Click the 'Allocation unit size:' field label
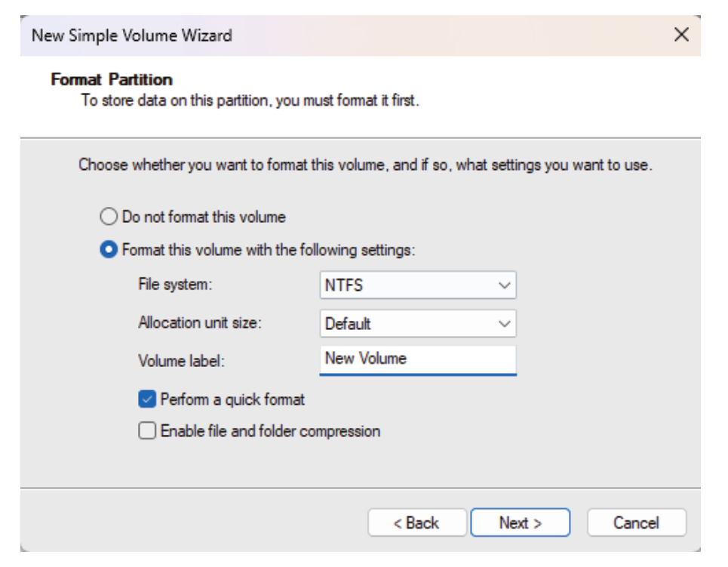The image size is (728, 567). point(200,323)
